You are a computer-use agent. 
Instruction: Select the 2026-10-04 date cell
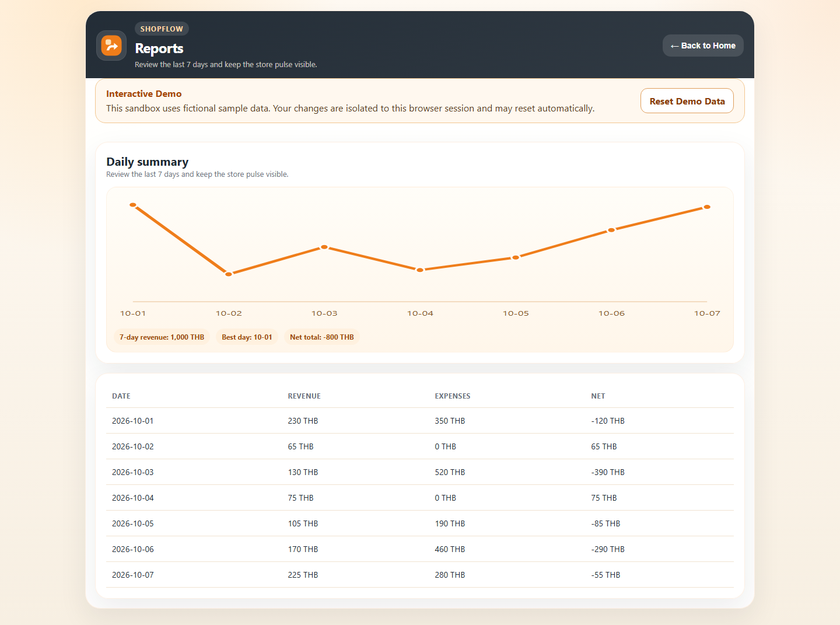pos(133,498)
